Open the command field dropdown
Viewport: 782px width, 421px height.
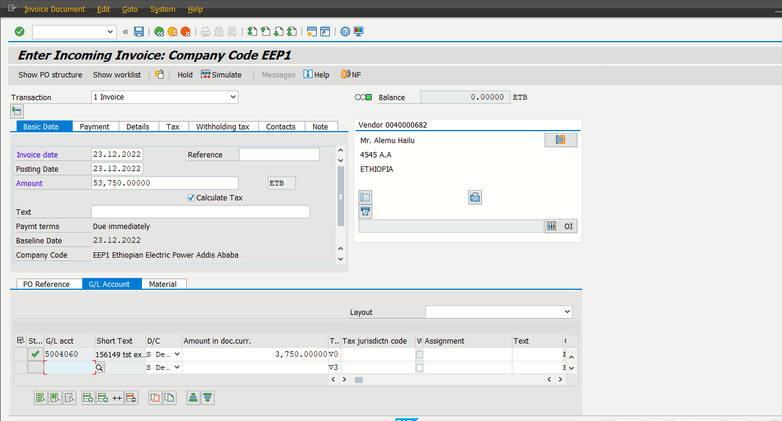tap(110, 32)
